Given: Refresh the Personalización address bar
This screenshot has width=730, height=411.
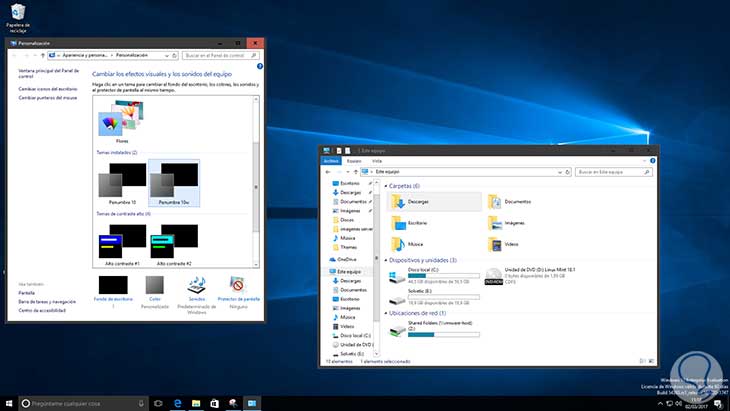Looking at the screenshot, I should click(175, 55).
